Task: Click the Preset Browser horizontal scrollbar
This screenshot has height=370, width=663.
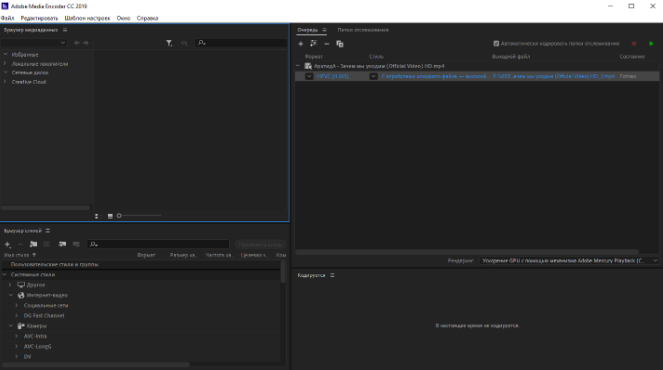Action: [x=96, y=365]
